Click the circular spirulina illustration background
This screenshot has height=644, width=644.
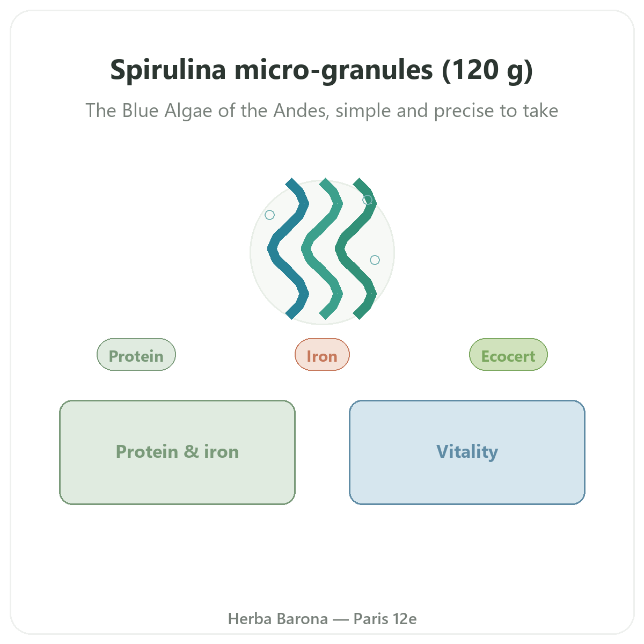(322, 252)
